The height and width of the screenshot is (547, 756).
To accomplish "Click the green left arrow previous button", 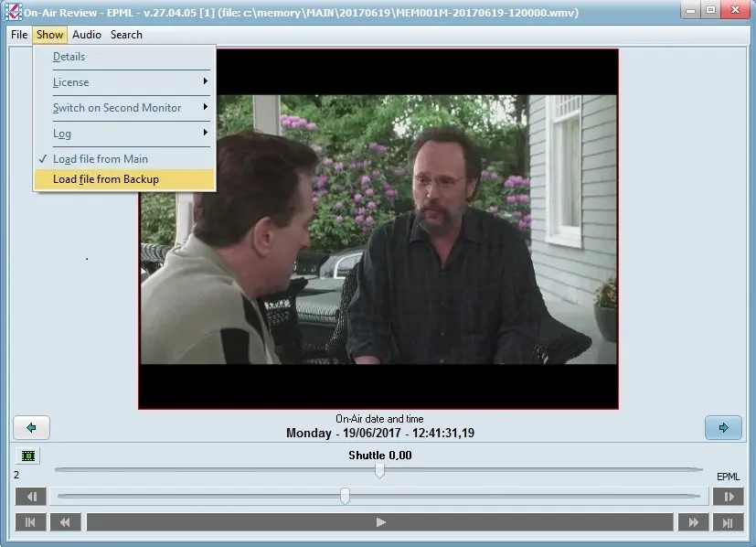I will (31, 427).
